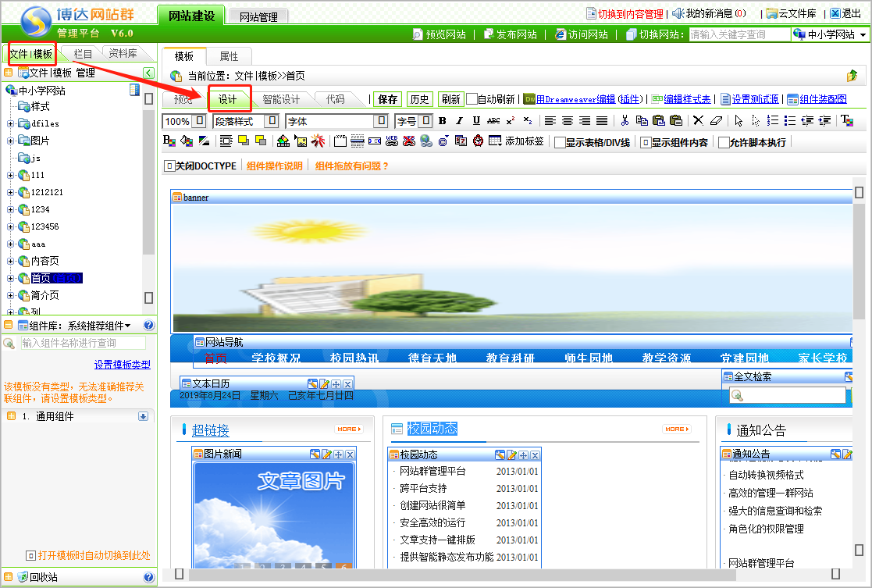Select the center align icon
Viewport: 872px width, 588px height.
[x=568, y=121]
